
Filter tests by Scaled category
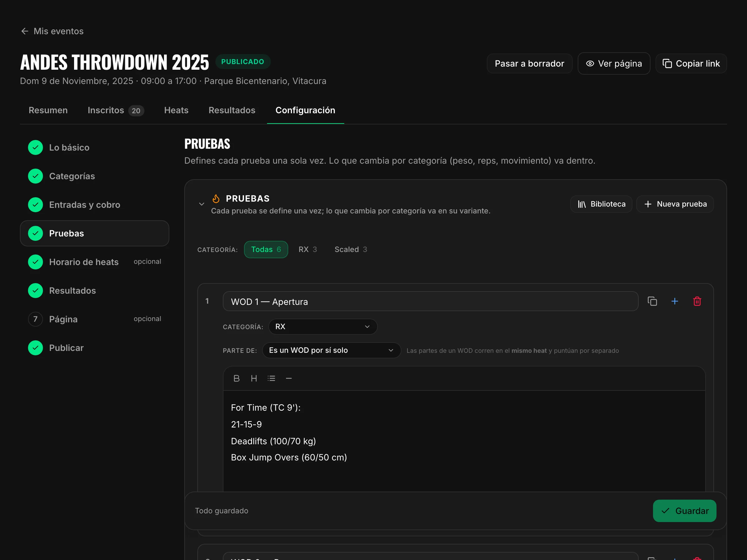pyautogui.click(x=350, y=250)
